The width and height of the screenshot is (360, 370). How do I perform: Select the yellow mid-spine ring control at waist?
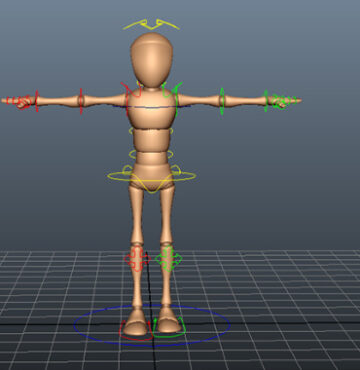click(x=151, y=154)
